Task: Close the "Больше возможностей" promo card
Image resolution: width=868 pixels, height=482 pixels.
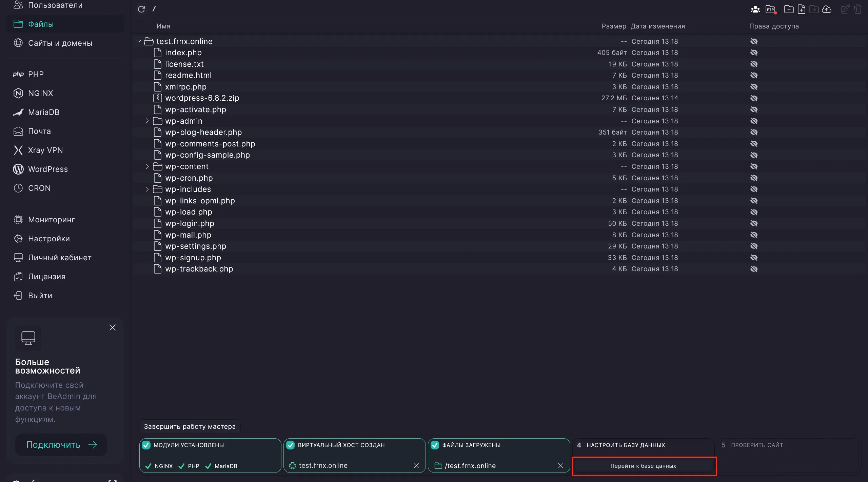Action: [x=113, y=327]
